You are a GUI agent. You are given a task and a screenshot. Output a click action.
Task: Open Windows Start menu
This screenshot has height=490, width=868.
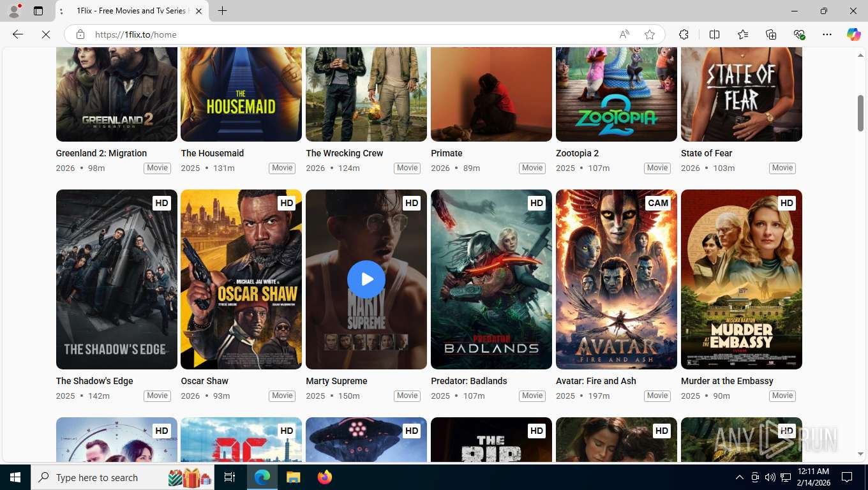pyautogui.click(x=15, y=477)
